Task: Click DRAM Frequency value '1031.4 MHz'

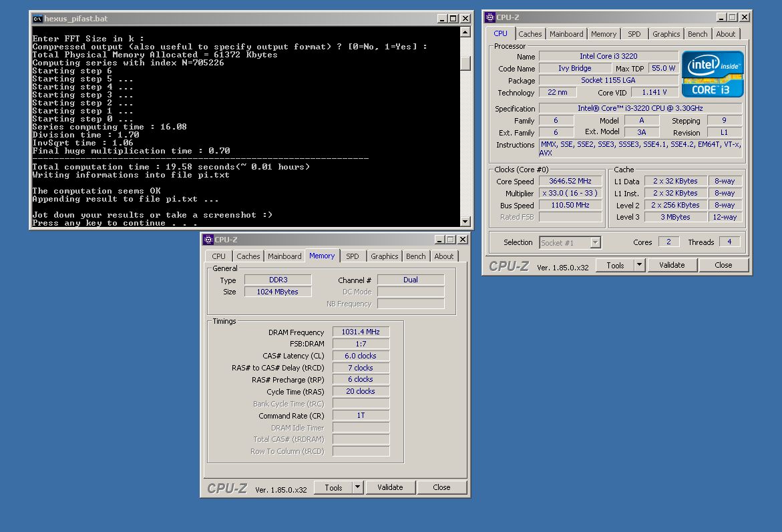Action: 361,332
